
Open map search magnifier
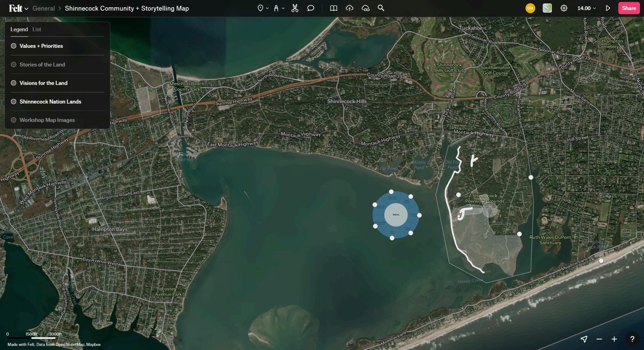[381, 8]
